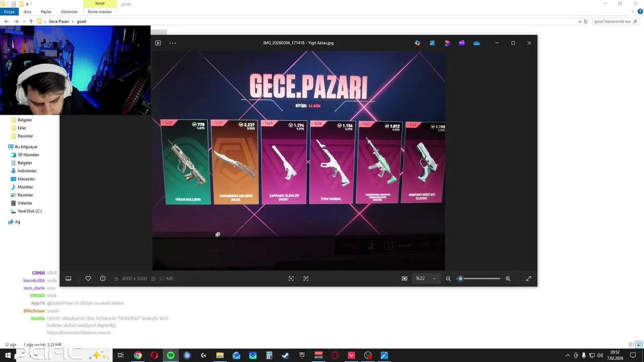Image resolution: width=644 pixels, height=362 pixels.
Task: Click the zoom in magnifier icon
Action: point(508,279)
